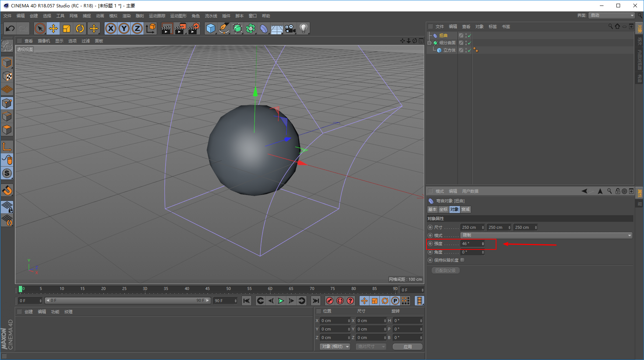Toggle the Z axis lock
The width and height of the screenshot is (644, 360).
pyautogui.click(x=137, y=28)
